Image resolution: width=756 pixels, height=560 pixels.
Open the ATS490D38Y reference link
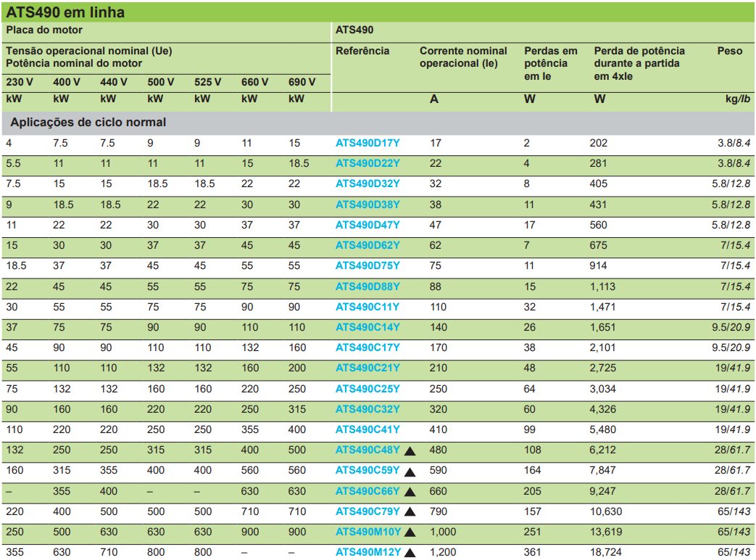click(367, 205)
